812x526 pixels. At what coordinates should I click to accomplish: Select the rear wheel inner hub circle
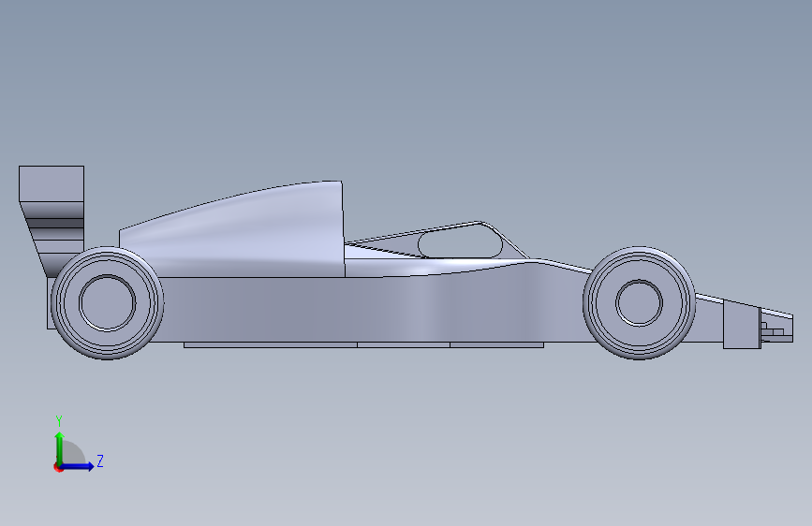pos(107,303)
